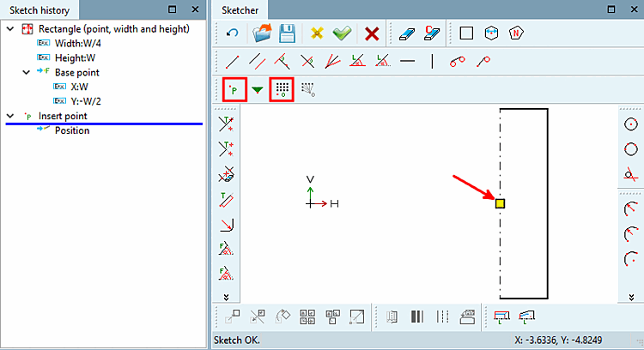Viewport: 644px width, 350px height.
Task: Select the 'Height:W' parameter
Action: [x=75, y=57]
